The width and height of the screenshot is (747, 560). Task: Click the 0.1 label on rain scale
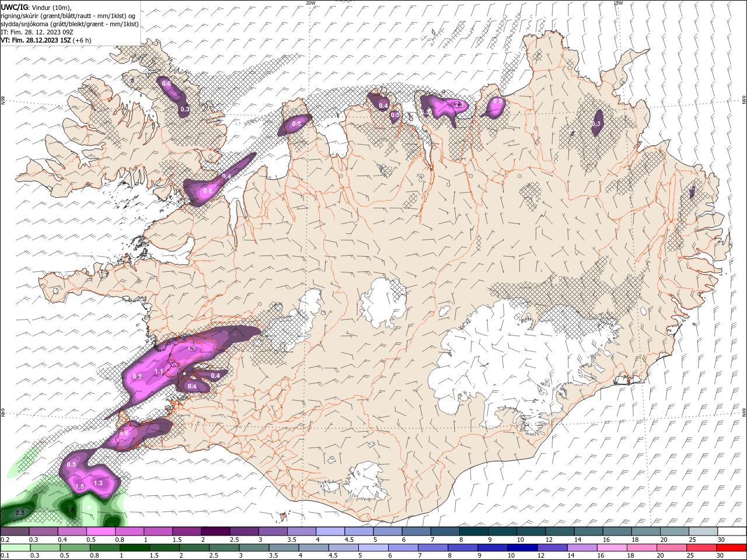(x=4, y=556)
